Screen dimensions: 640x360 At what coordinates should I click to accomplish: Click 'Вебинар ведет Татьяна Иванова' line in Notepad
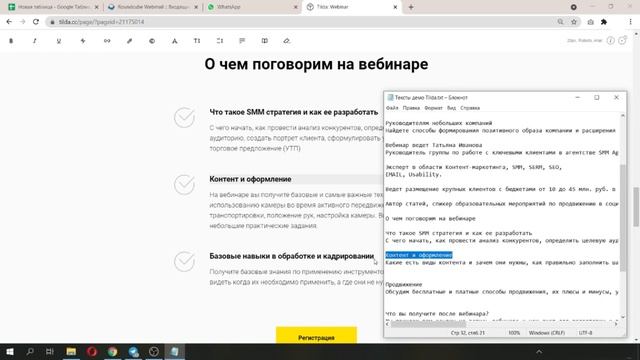(433, 145)
